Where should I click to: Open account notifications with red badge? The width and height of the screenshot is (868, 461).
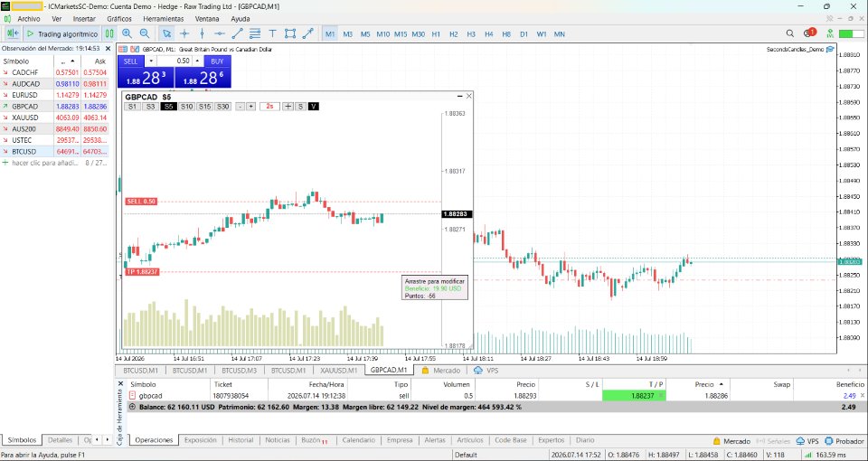(x=808, y=33)
